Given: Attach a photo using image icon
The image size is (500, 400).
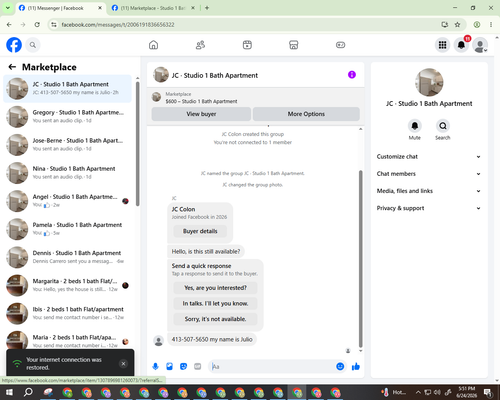Looking at the screenshot, I should [170, 367].
